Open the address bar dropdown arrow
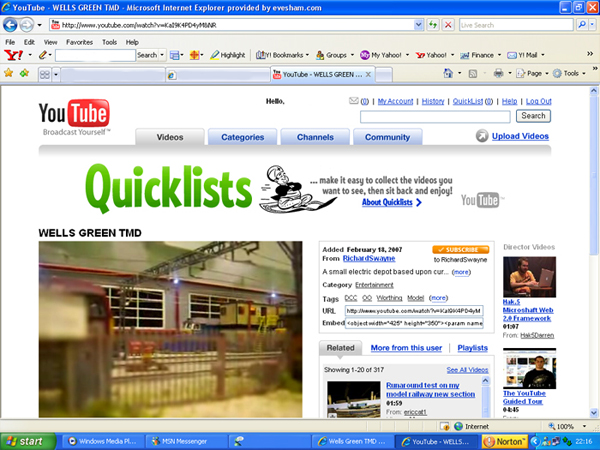Viewport: 600px width, 450px height. 419,25
